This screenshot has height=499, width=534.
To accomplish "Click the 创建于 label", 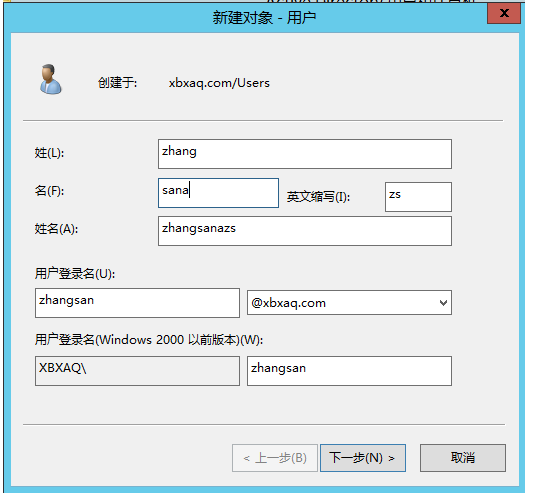I will (117, 82).
